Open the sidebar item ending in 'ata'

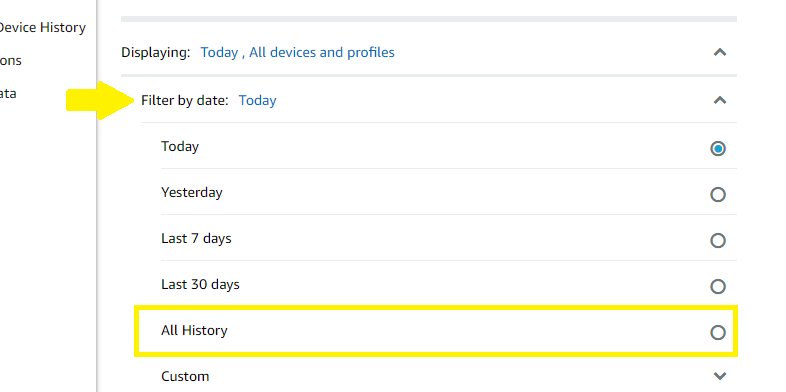coord(8,93)
